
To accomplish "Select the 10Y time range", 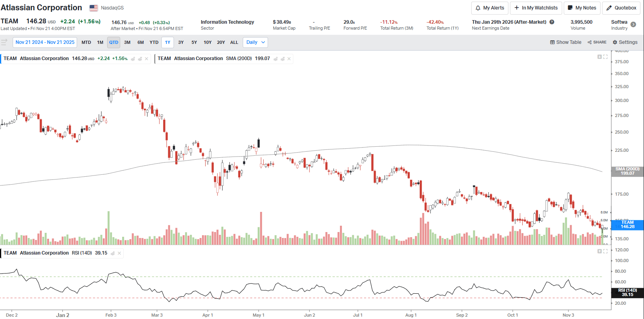I will coord(208,42).
